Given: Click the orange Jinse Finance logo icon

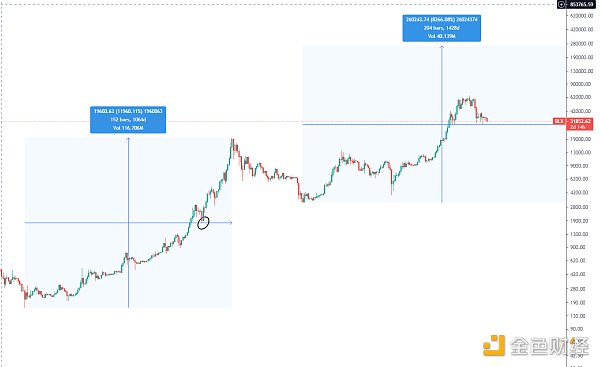Looking at the screenshot, I should tap(494, 346).
